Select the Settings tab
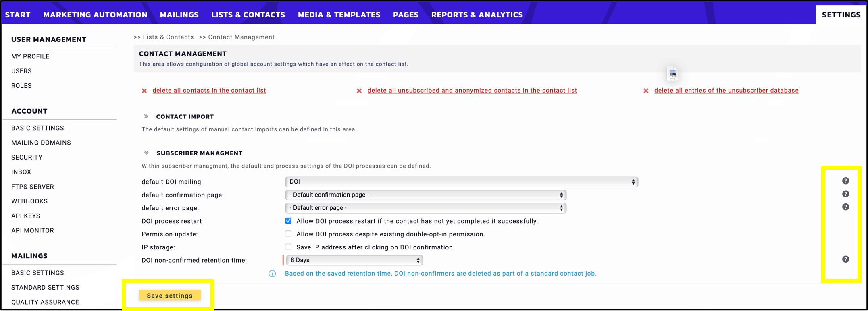The width and height of the screenshot is (868, 311). click(x=841, y=15)
